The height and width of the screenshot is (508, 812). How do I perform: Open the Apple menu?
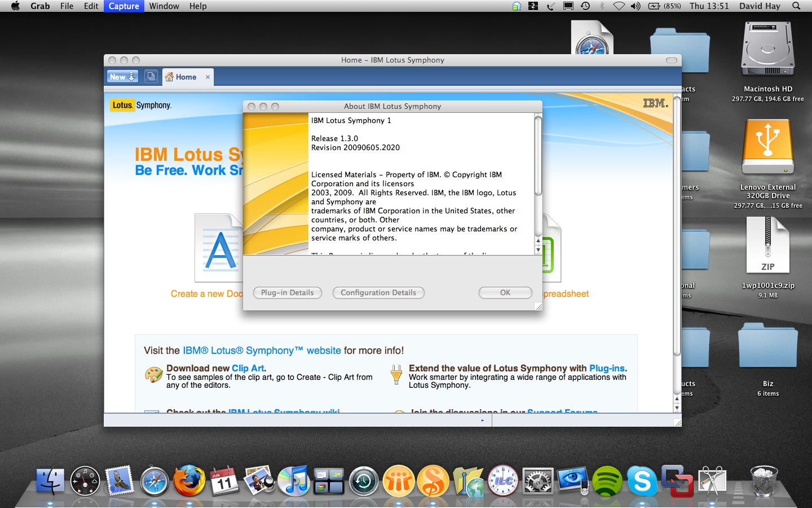click(15, 6)
